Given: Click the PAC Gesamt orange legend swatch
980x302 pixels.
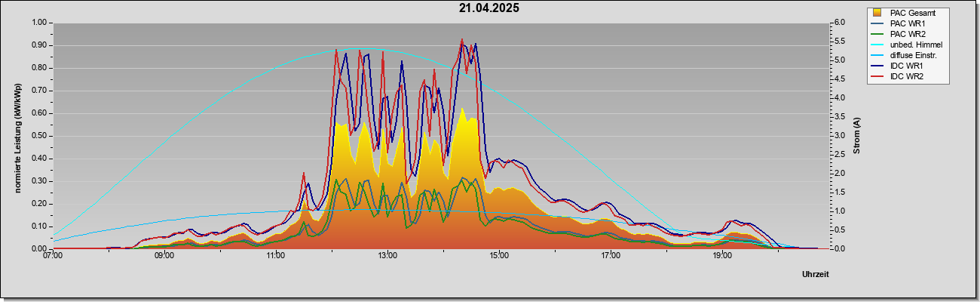Looking at the screenshot, I should pyautogui.click(x=877, y=13).
